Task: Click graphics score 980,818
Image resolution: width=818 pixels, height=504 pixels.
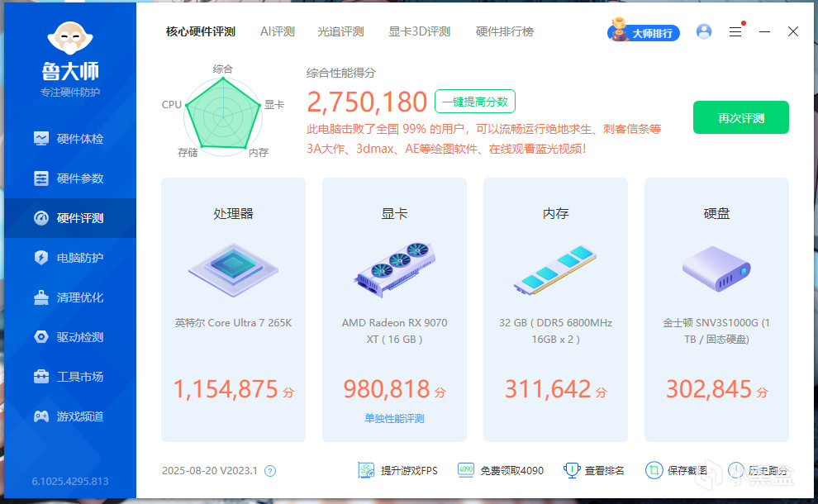Action: (387, 389)
